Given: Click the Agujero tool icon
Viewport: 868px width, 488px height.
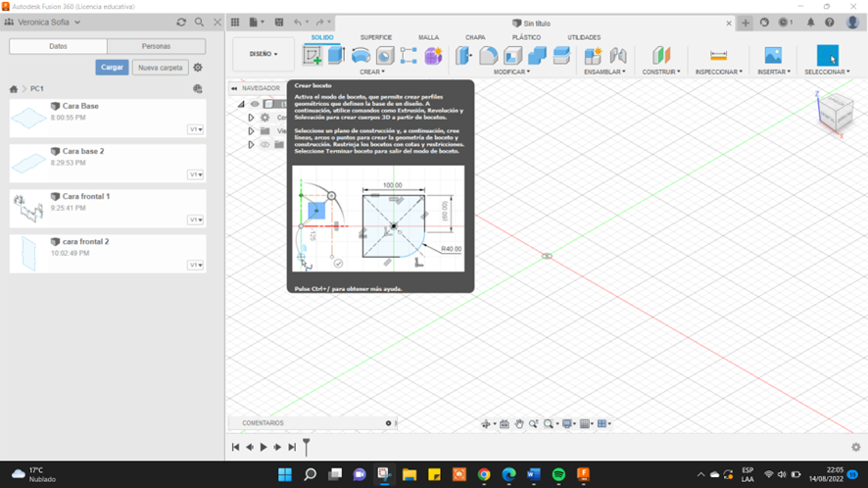Looking at the screenshot, I should tap(385, 56).
